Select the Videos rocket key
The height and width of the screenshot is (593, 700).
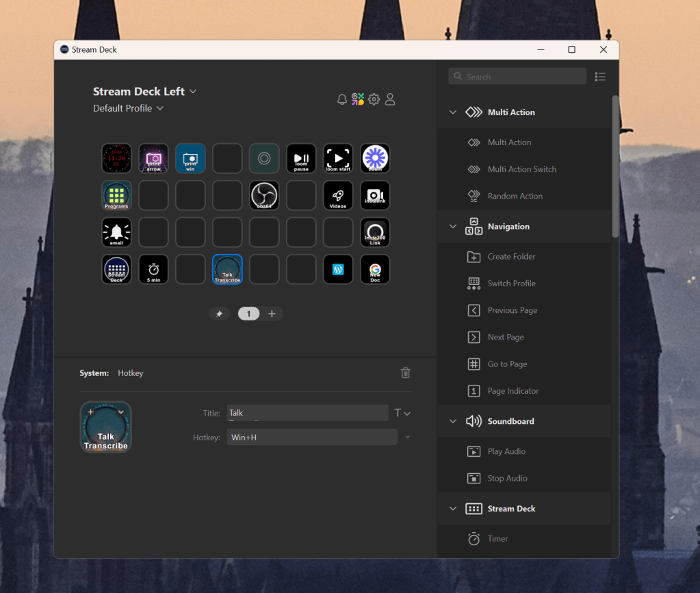pos(339,195)
